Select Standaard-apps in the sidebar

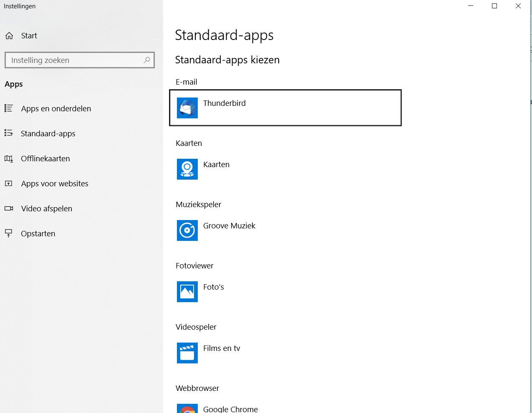pyautogui.click(x=48, y=134)
